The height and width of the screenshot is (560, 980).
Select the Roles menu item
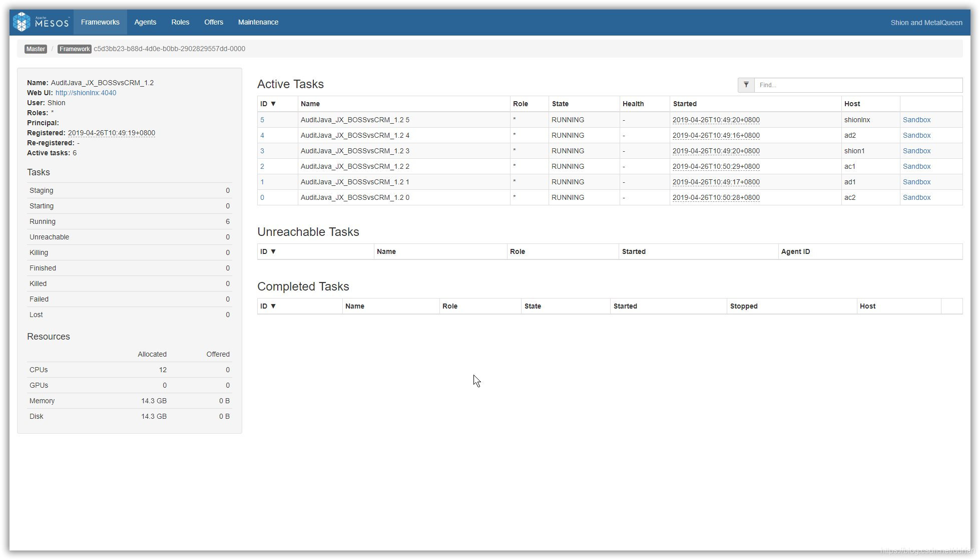180,22
